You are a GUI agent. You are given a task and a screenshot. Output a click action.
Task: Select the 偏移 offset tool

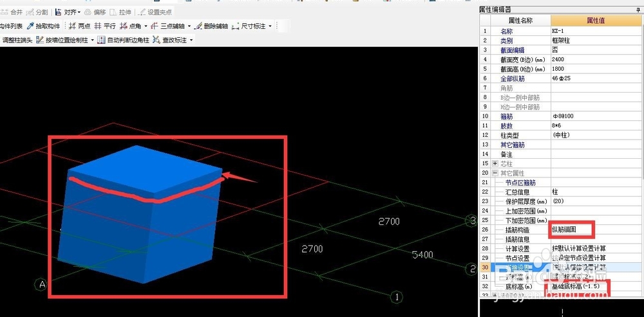point(95,12)
